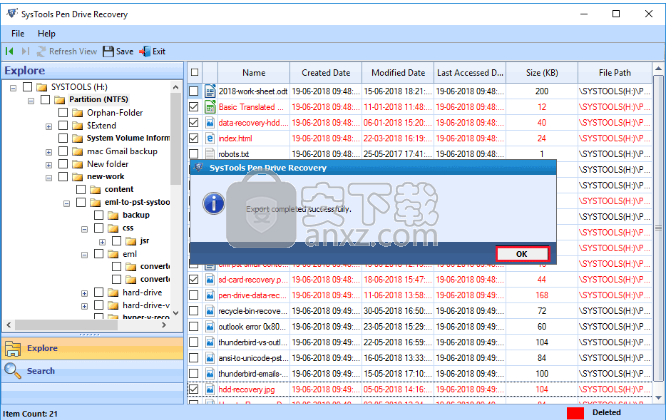Click the Save toolbar button label

[x=124, y=52]
